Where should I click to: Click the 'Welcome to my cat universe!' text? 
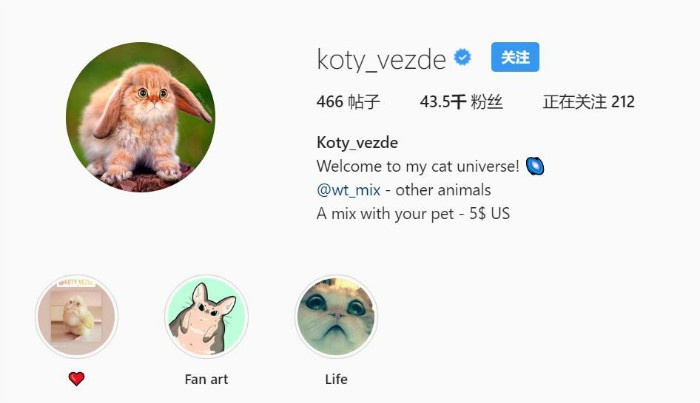click(x=418, y=166)
